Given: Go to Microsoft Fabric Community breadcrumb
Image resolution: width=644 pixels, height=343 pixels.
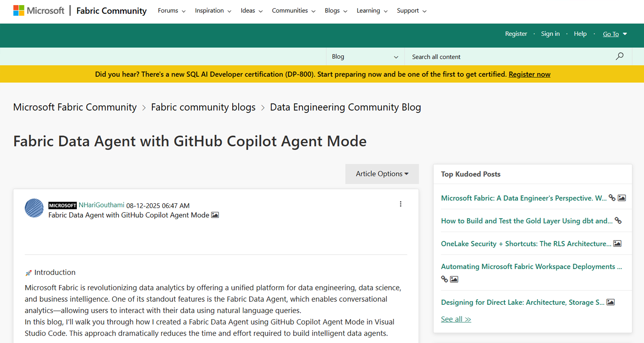Looking at the screenshot, I should click(x=75, y=107).
